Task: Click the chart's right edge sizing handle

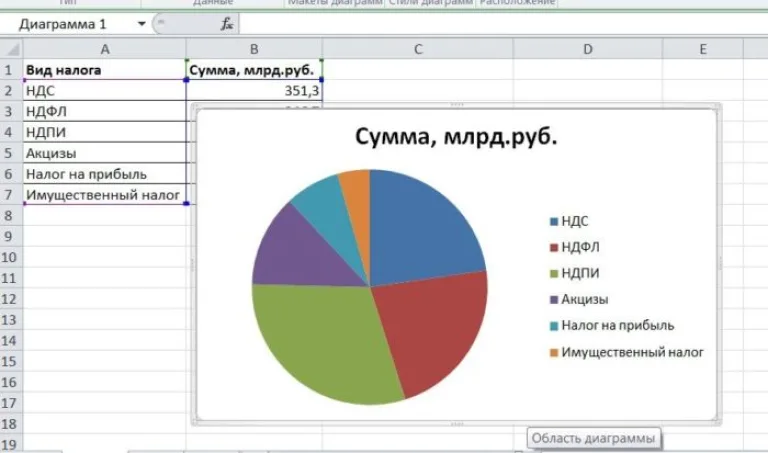Action: tap(720, 265)
